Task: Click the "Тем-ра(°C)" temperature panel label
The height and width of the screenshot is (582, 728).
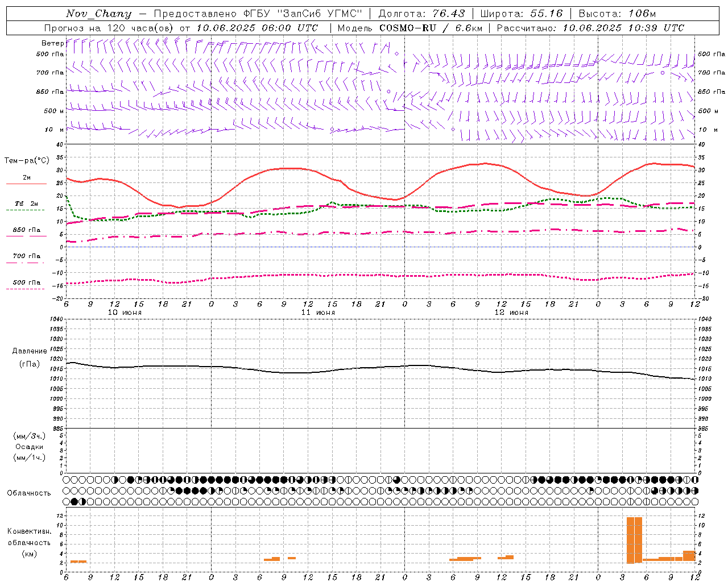Action: pos(27,161)
